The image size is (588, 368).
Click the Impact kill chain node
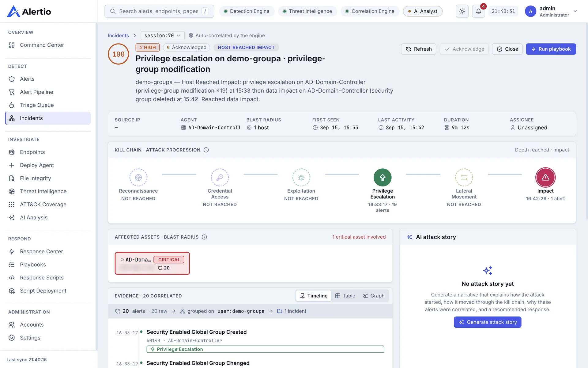[545, 177]
